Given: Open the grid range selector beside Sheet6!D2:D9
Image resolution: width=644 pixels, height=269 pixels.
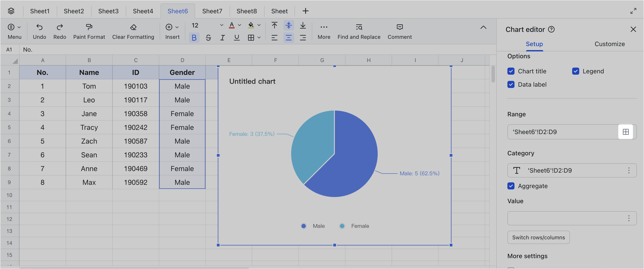Looking at the screenshot, I should pos(626,132).
